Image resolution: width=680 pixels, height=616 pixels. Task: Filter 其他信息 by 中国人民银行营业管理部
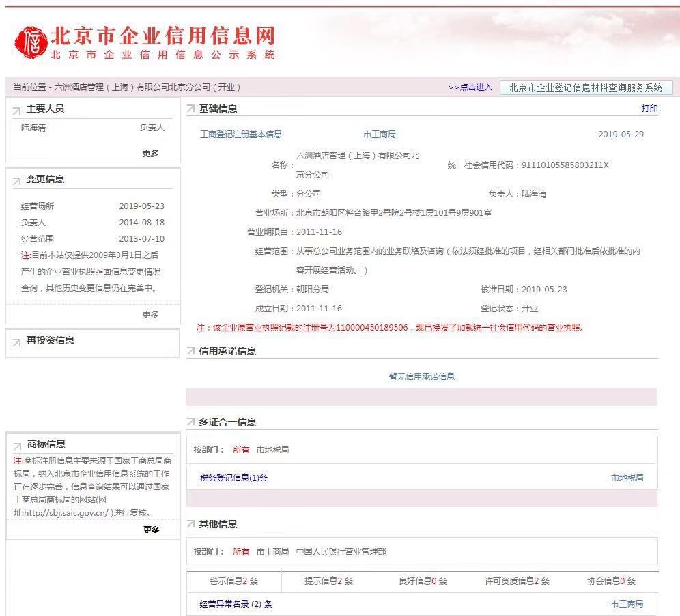[x=341, y=551]
